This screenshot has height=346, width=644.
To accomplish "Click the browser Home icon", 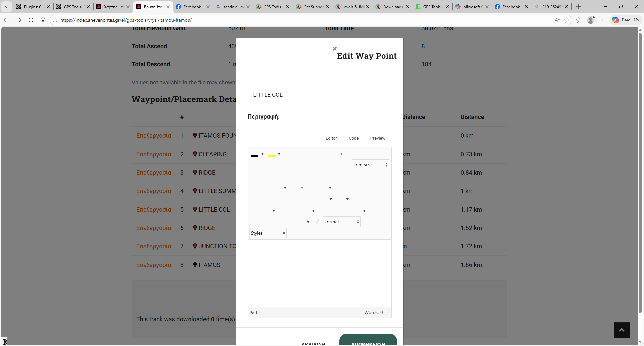I will tap(43, 20).
